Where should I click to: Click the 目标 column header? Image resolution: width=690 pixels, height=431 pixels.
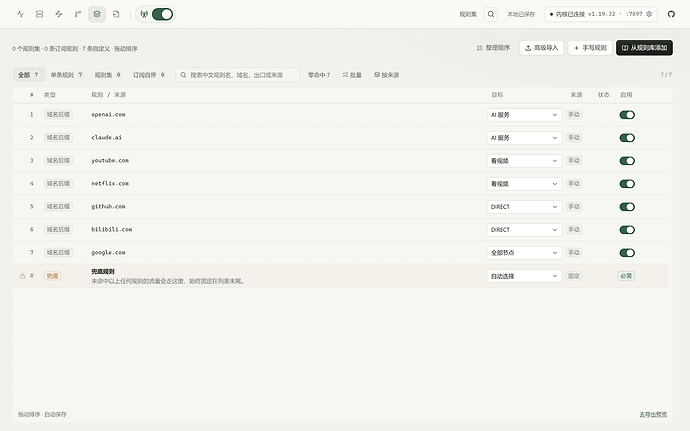(x=497, y=95)
